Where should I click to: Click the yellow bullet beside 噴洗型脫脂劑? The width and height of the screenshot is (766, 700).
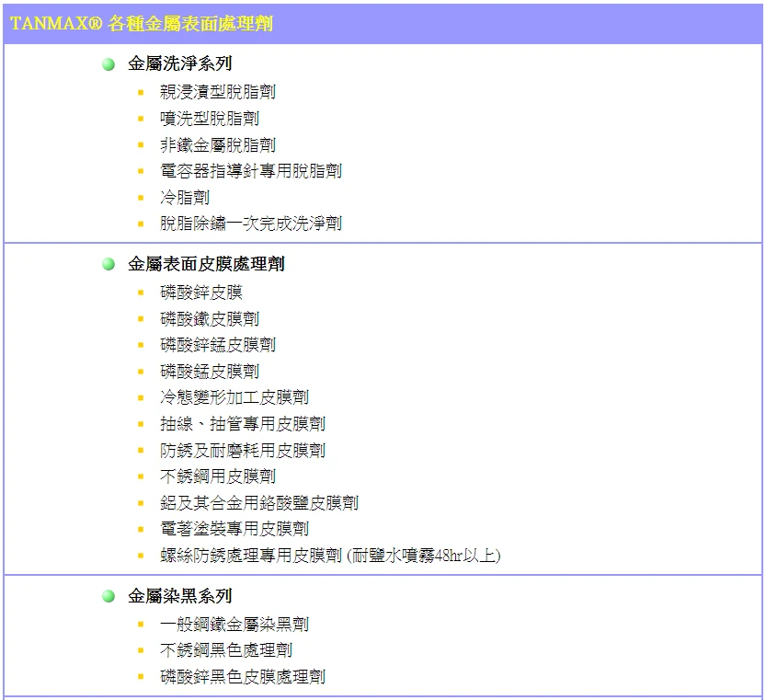point(141,119)
